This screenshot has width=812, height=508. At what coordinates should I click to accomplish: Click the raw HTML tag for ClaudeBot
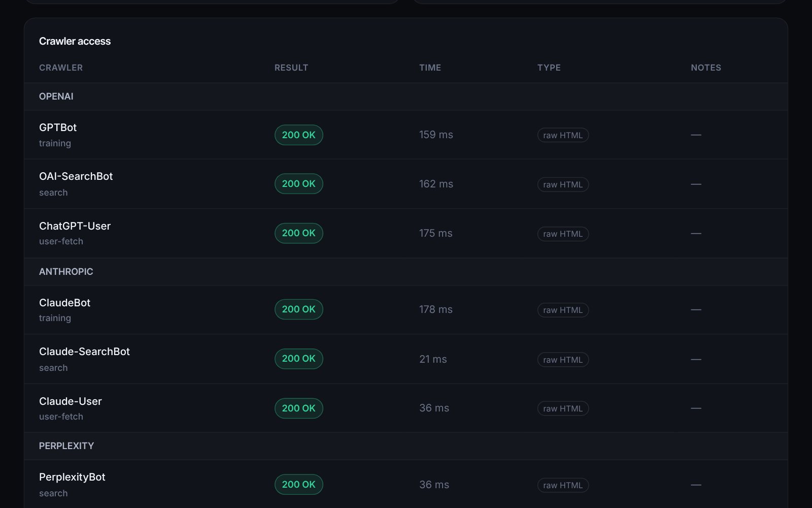(563, 310)
